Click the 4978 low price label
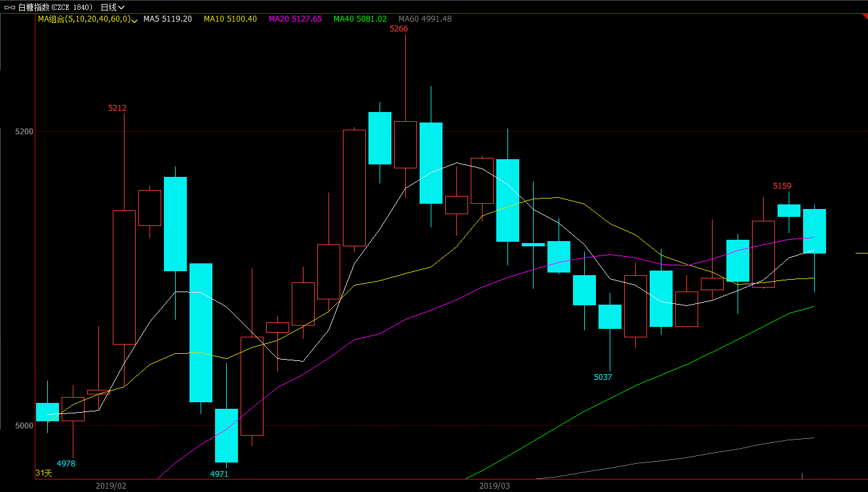 click(x=66, y=464)
